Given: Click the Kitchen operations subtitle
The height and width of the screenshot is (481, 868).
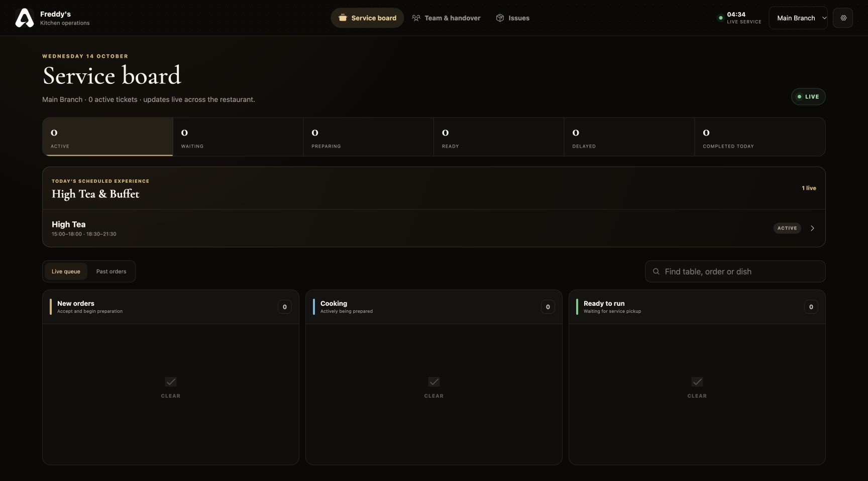Looking at the screenshot, I should [65, 23].
